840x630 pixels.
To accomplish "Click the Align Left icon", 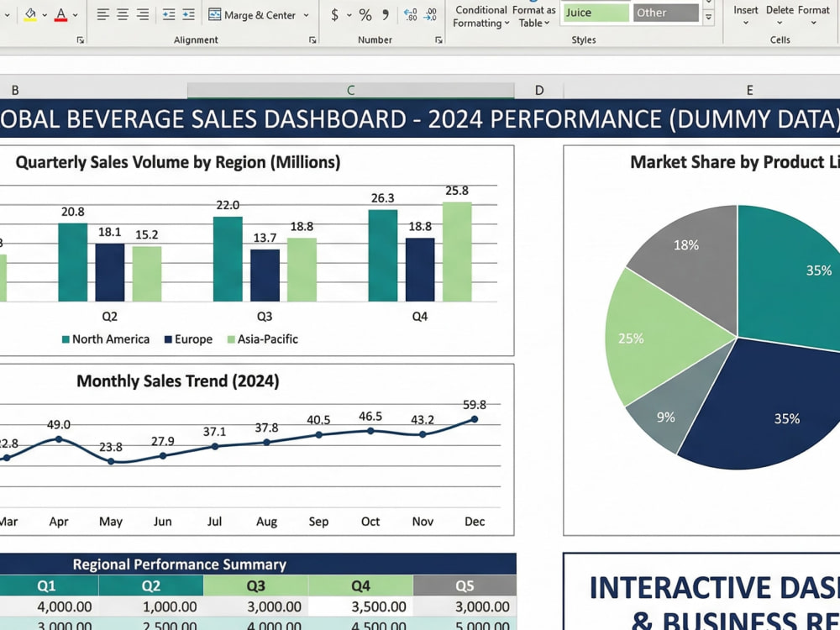I will tap(102, 14).
